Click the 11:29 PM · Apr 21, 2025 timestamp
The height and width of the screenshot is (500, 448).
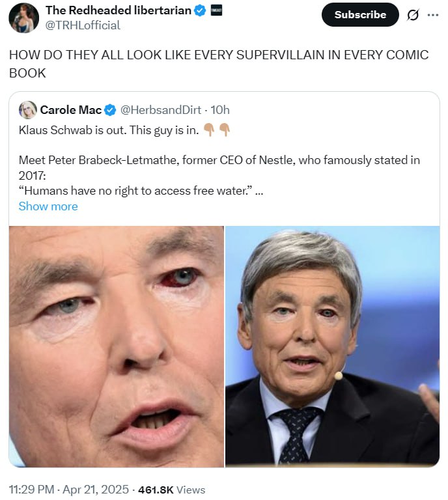point(69,490)
